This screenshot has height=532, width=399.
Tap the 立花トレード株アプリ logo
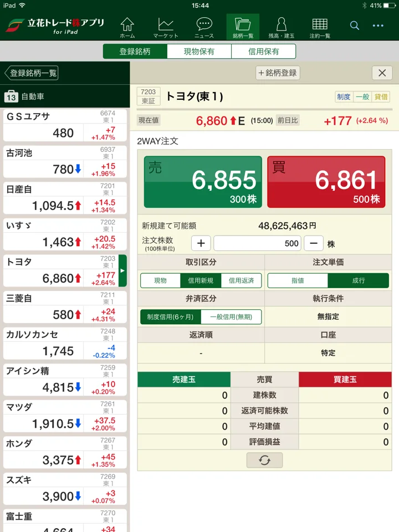[x=55, y=27]
